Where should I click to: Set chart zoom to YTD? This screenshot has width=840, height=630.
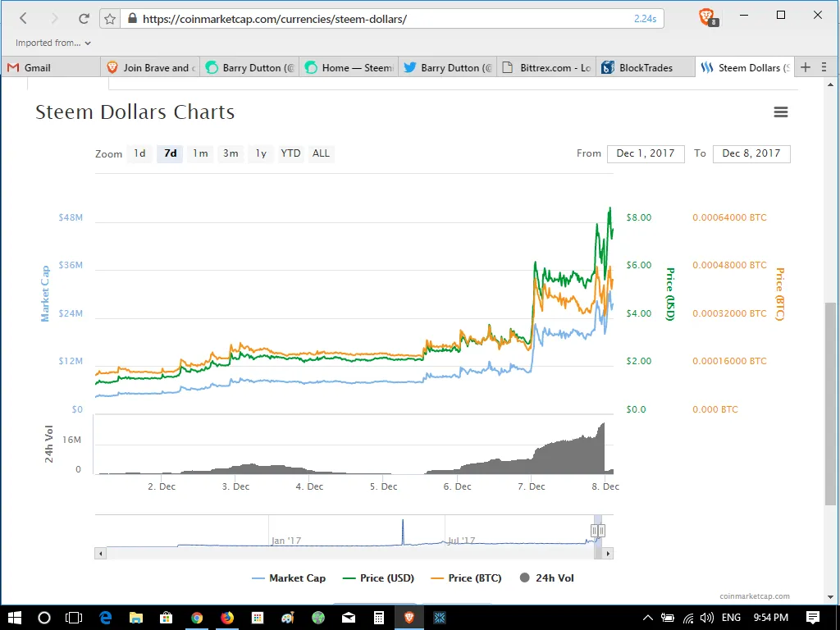coord(290,153)
